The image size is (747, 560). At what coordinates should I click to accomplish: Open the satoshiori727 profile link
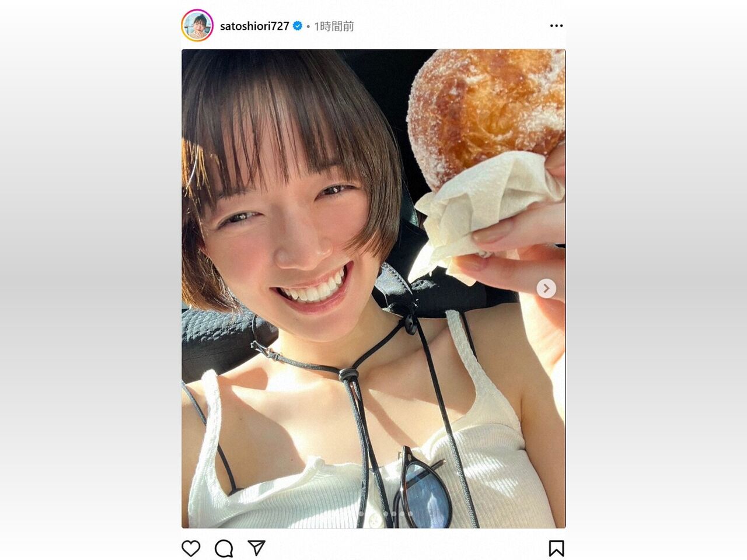[254, 26]
